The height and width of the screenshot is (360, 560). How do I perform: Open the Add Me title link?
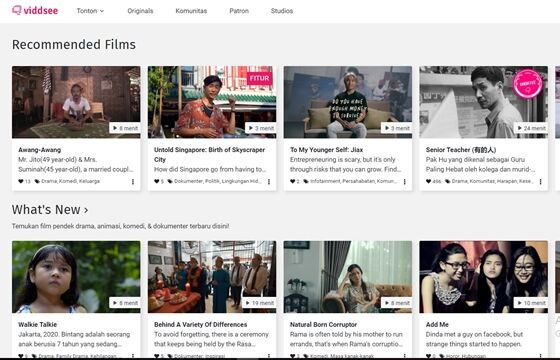coord(437,325)
